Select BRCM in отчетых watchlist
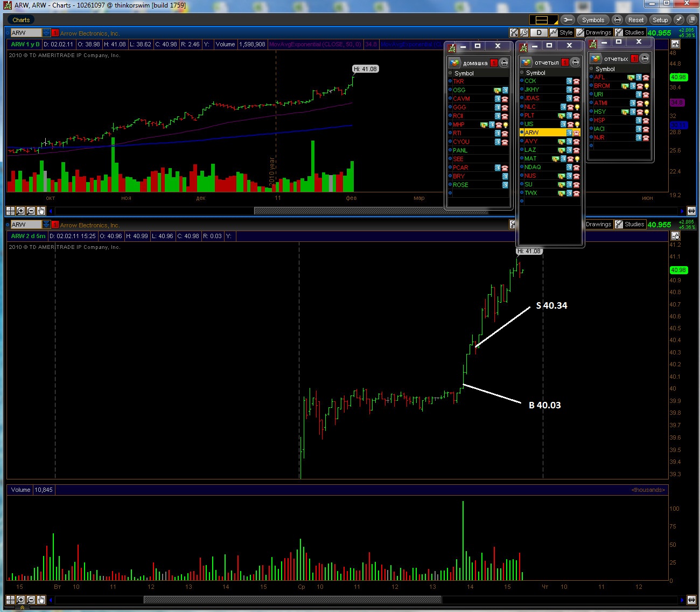700x612 pixels. point(620,86)
